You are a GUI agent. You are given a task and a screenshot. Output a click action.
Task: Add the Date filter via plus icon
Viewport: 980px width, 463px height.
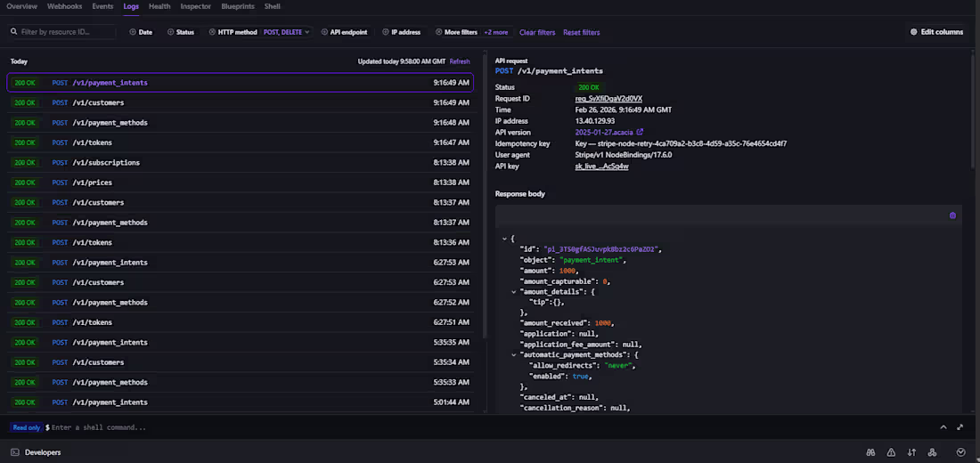(x=133, y=32)
